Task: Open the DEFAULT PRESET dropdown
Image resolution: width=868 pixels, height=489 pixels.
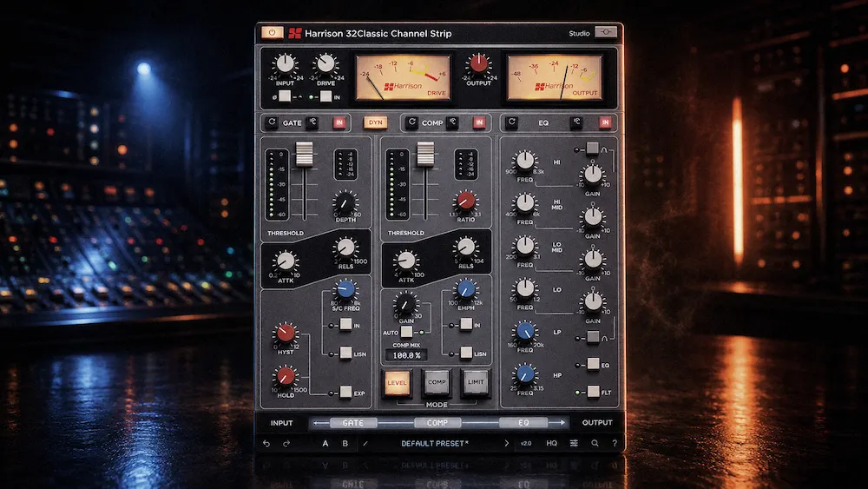Action: [x=435, y=443]
